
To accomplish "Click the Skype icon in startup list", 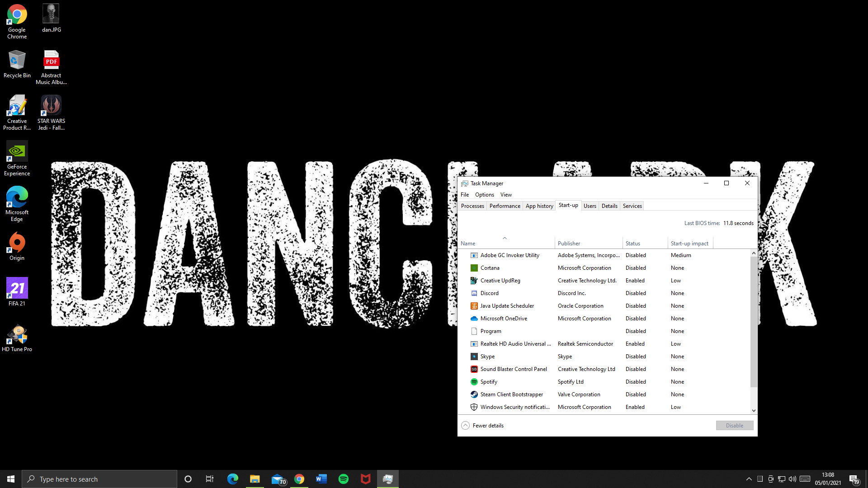I will (474, 357).
